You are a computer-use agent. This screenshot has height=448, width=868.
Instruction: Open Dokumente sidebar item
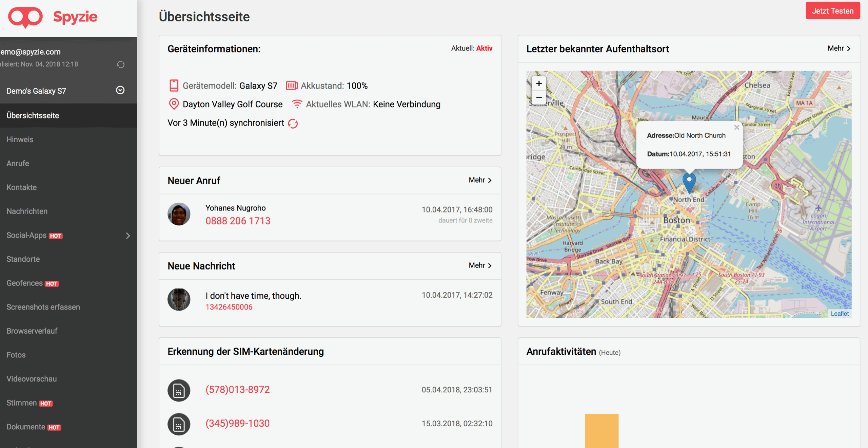(68, 427)
